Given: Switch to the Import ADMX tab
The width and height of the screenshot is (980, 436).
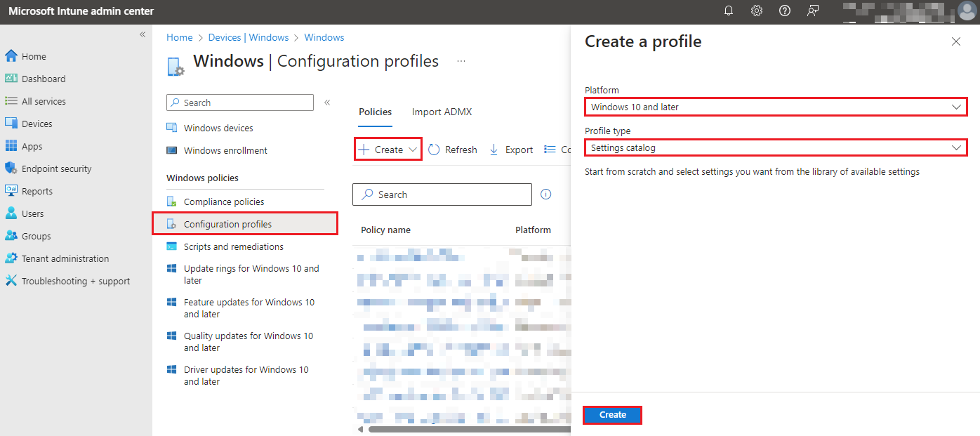Looking at the screenshot, I should click(442, 112).
